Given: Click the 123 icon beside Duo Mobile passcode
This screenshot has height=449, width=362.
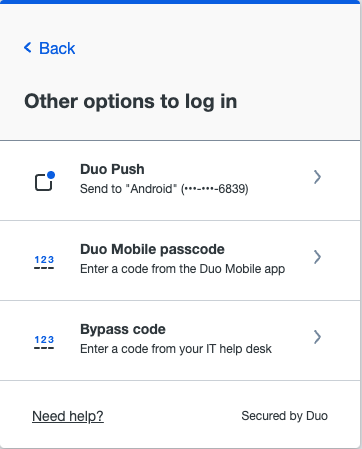Looking at the screenshot, I should [44, 262].
